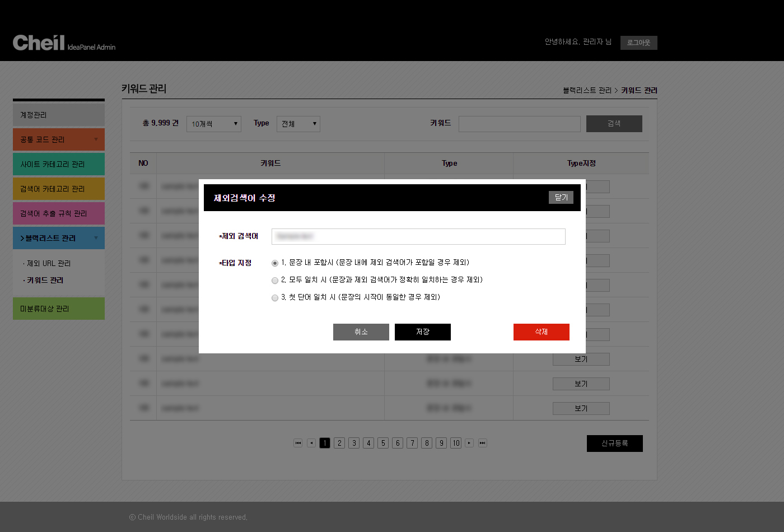Click next page arrow icon

469,443
